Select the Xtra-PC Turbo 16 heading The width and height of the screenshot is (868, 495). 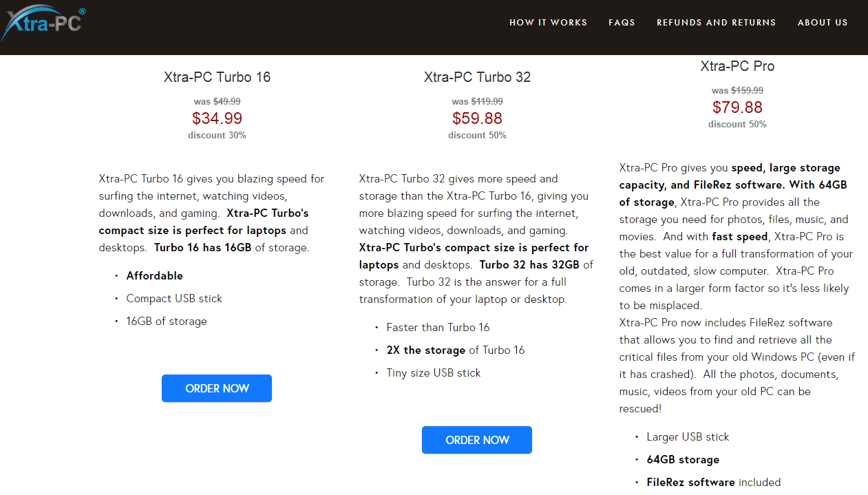(x=217, y=77)
